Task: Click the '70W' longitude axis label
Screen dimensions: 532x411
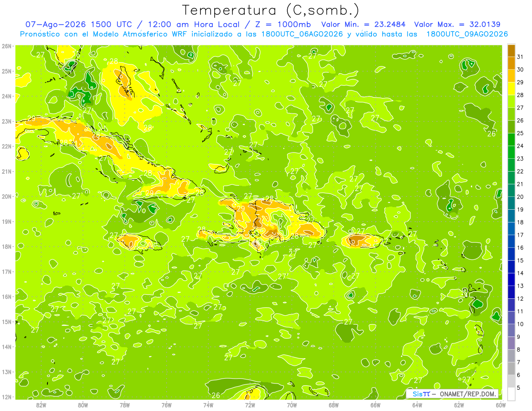Action: 292,405
